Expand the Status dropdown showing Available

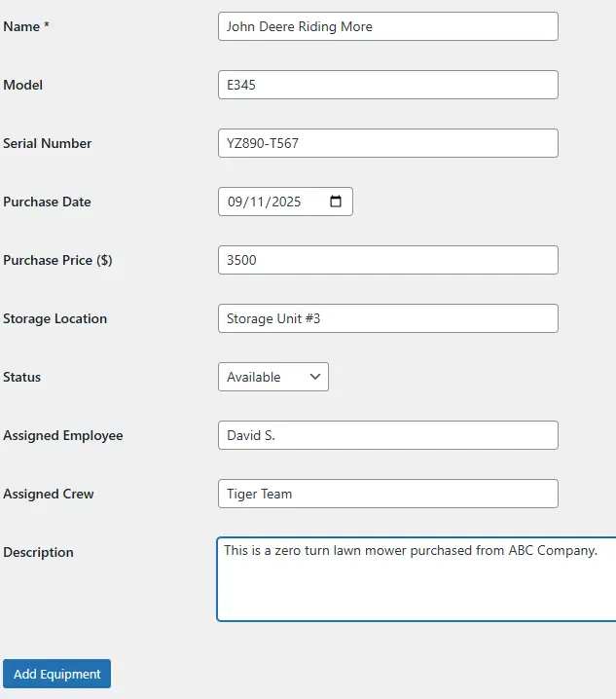click(272, 377)
